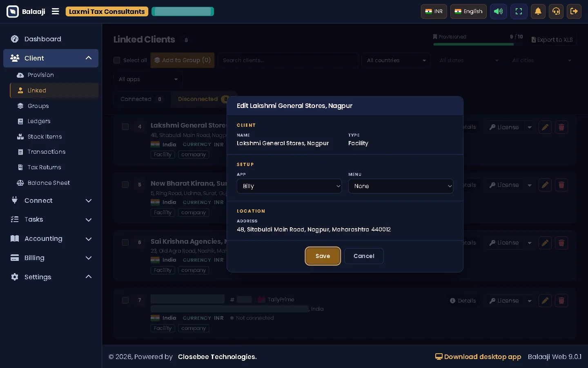Open the All countries filter dropdown
Viewport: 588px width, 368px height.
pos(396,61)
